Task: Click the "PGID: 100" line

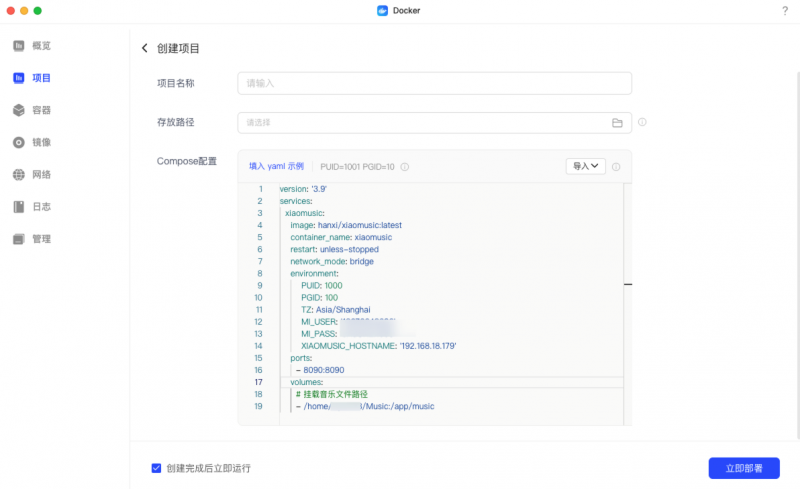Action: coord(319,298)
